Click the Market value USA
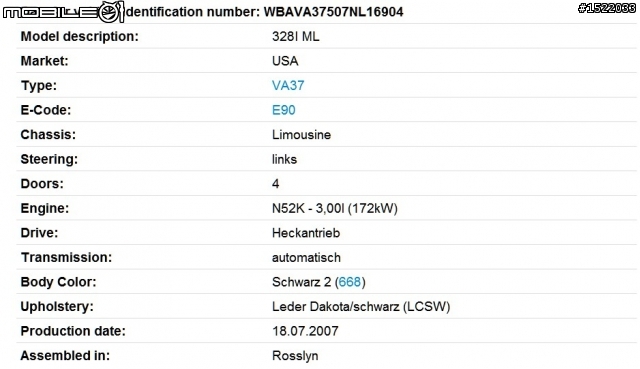The height and width of the screenshot is (369, 640). 285,61
